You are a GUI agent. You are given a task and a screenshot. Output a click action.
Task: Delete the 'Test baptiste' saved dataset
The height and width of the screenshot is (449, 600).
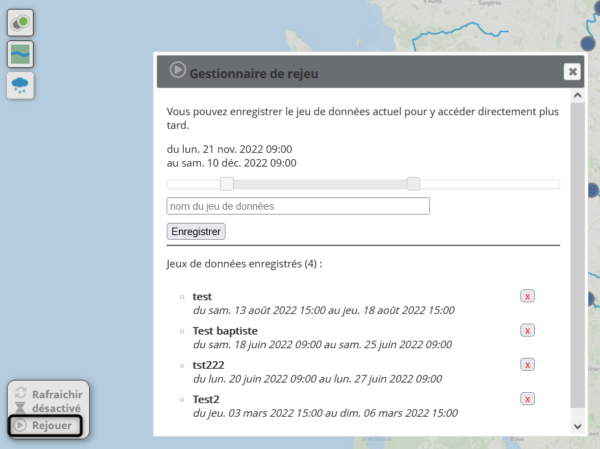pos(527,330)
